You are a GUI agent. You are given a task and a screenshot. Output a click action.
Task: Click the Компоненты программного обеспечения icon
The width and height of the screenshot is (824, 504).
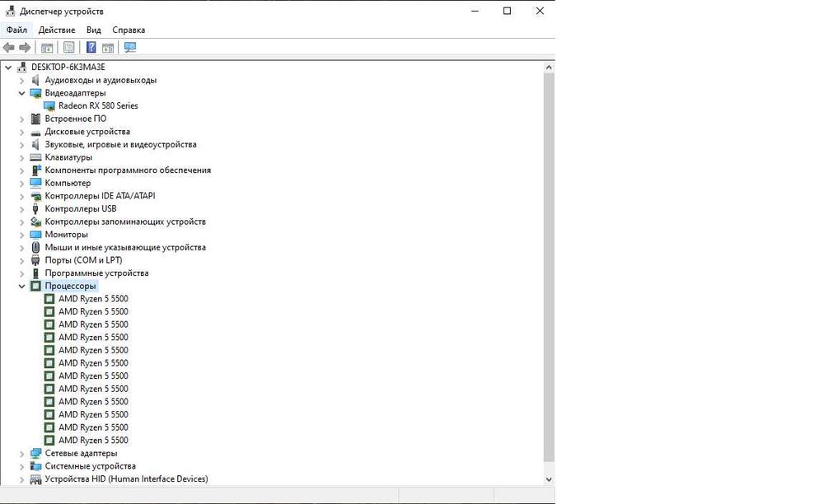coord(35,170)
